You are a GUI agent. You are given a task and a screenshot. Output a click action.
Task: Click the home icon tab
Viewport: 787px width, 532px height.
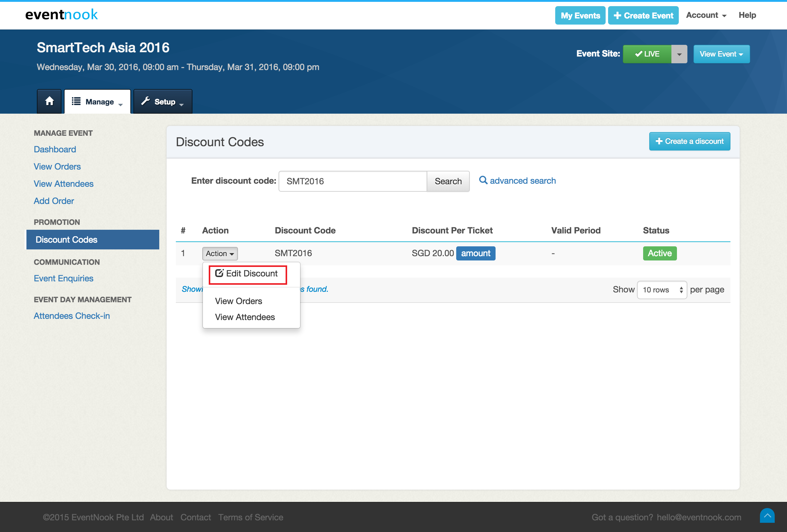[49, 101]
